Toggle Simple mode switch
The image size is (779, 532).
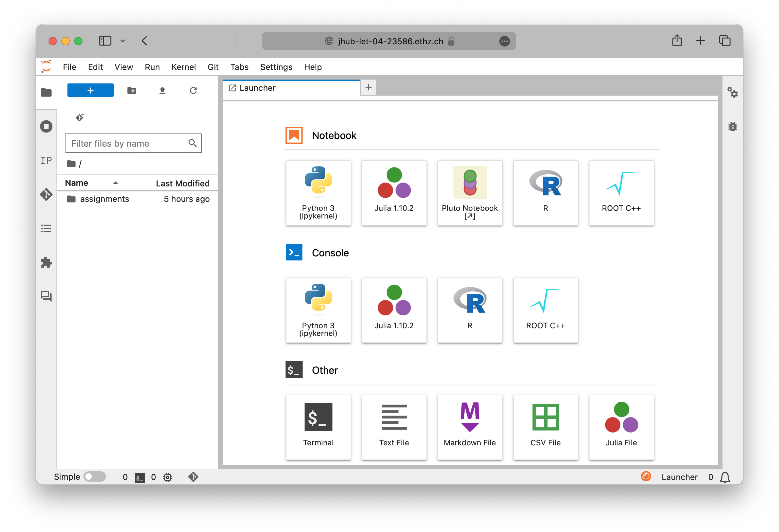pyautogui.click(x=95, y=476)
